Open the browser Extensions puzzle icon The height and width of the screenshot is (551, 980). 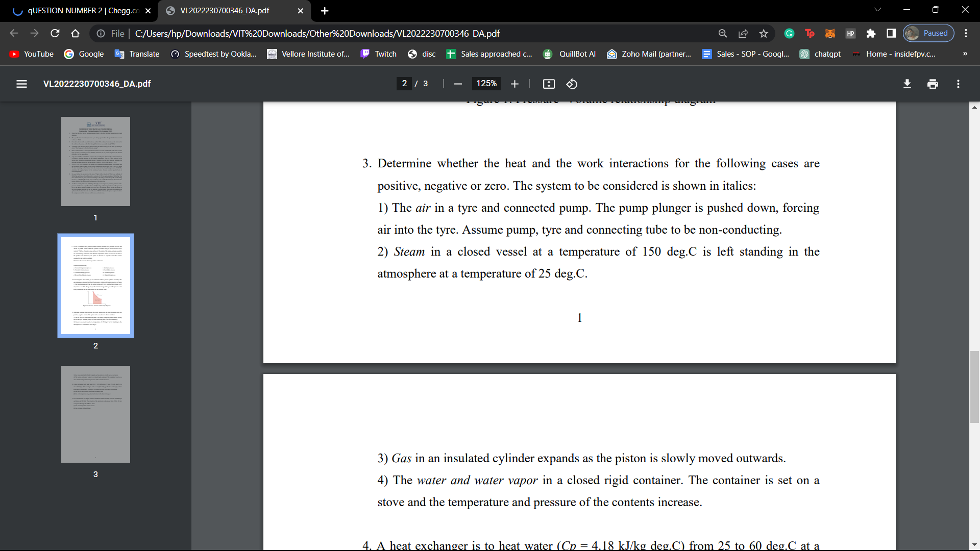click(x=871, y=33)
